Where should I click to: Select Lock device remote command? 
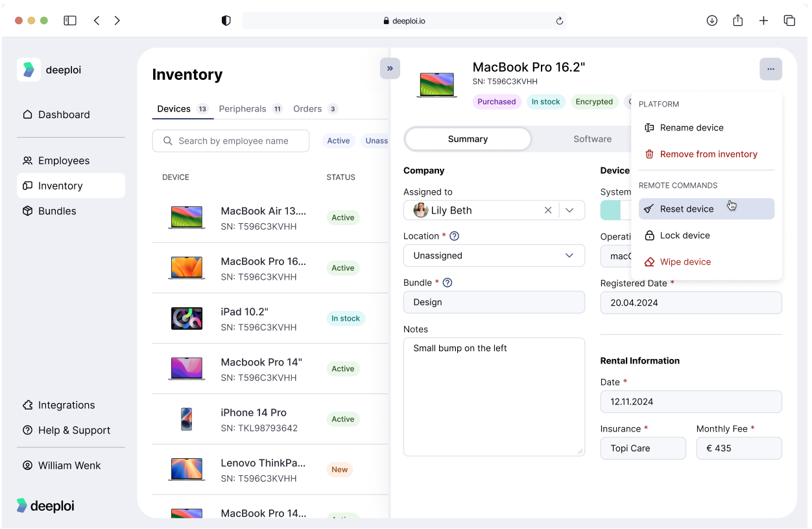pos(706,236)
